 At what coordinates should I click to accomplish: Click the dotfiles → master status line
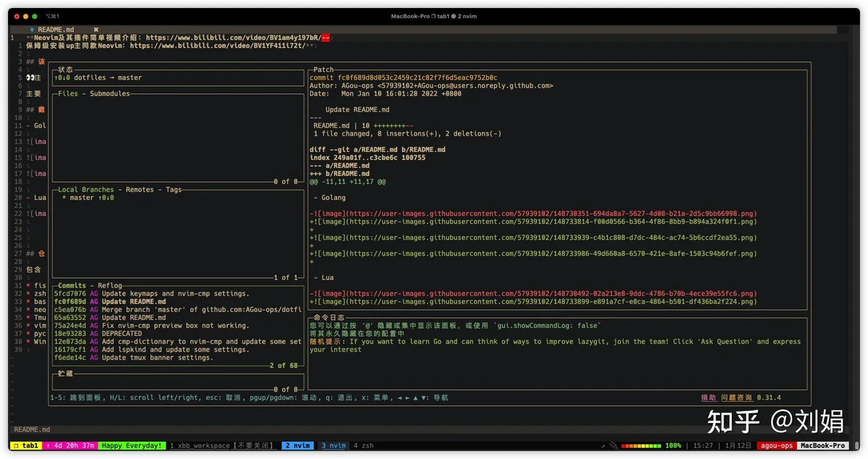[x=98, y=77]
